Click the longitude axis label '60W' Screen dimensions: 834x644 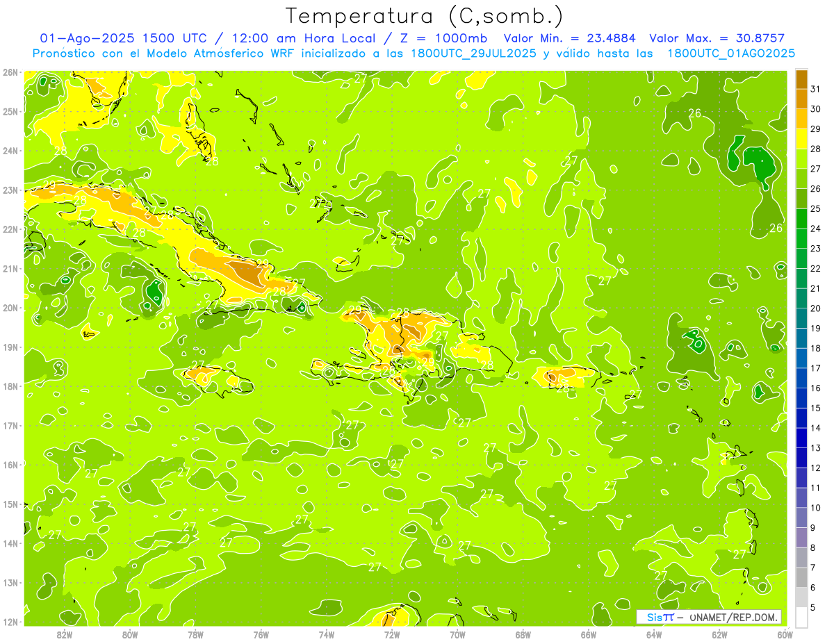click(785, 634)
